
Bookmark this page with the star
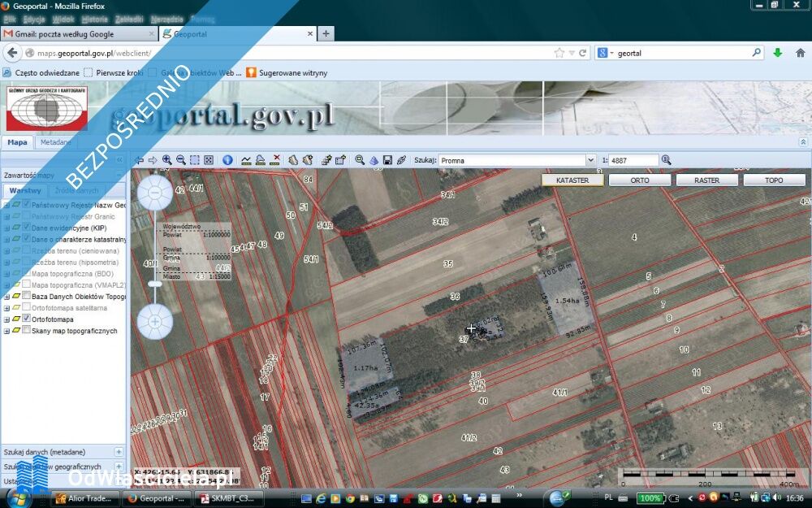point(559,53)
